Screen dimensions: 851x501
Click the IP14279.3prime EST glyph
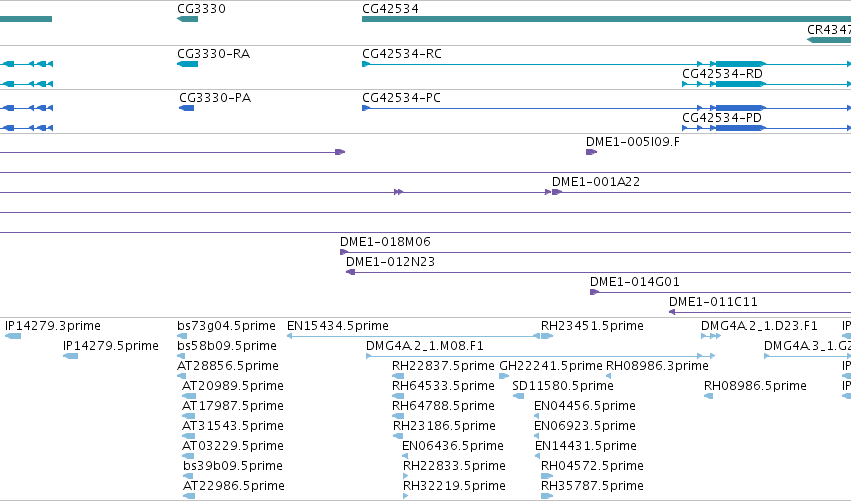click(x=13, y=336)
